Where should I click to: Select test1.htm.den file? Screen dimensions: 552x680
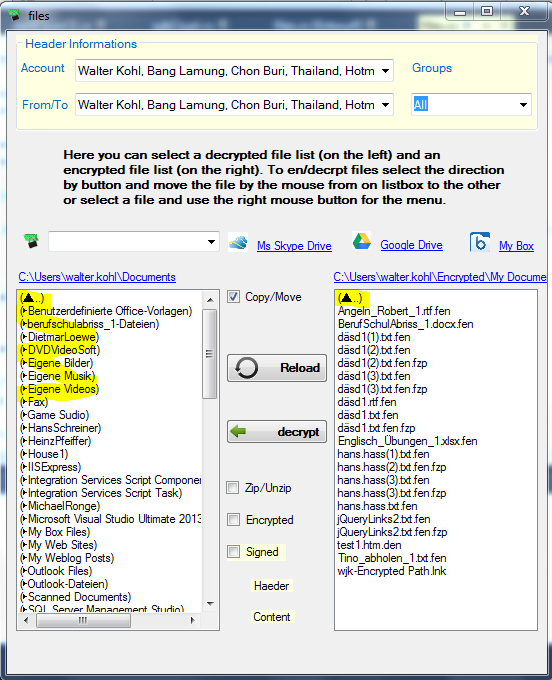(369, 545)
